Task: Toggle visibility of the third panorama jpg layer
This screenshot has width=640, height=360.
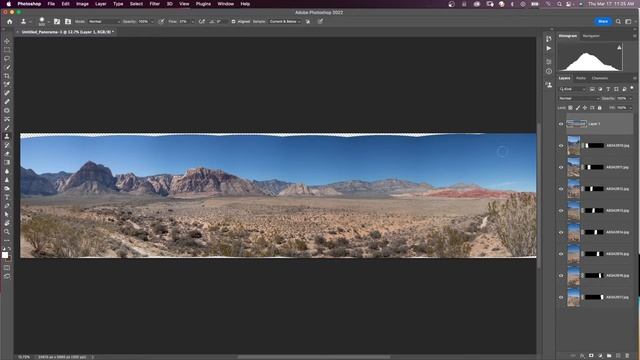Action: point(561,189)
